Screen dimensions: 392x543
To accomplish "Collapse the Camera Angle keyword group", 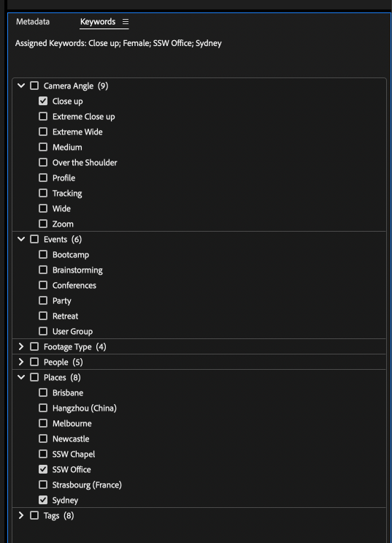I will coord(21,86).
